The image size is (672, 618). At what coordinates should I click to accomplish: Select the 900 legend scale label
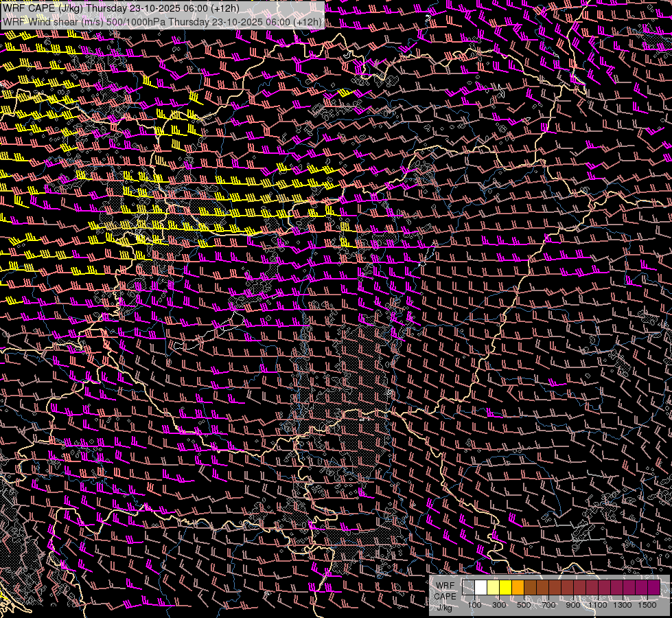click(573, 605)
